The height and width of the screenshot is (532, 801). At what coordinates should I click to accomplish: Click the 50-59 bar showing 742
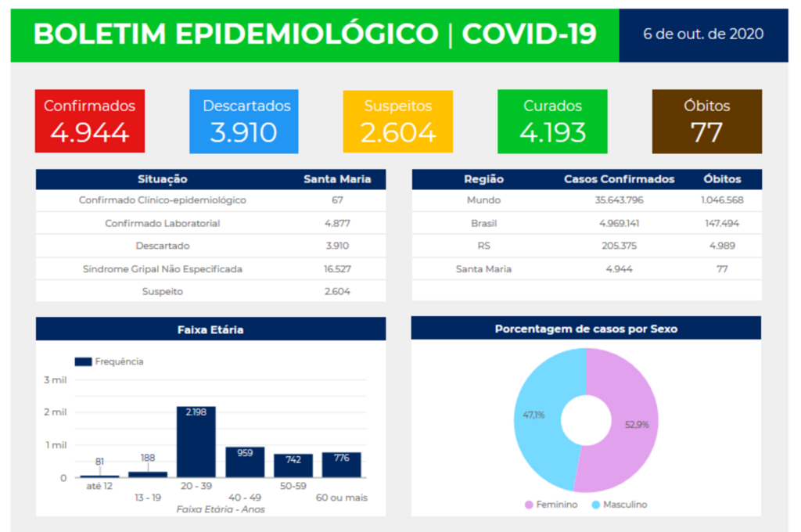(x=293, y=465)
